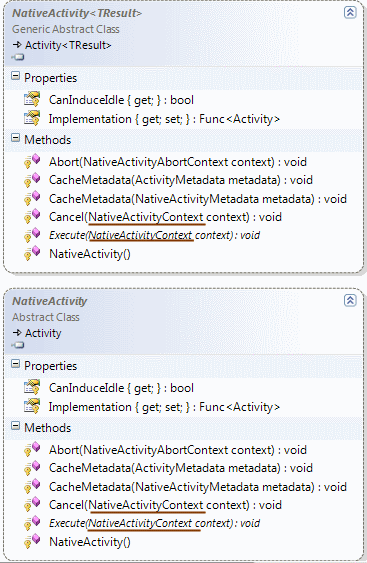
Task: Collapse the NativeActivity<TResult> class shape via chevron
Action: point(350,13)
